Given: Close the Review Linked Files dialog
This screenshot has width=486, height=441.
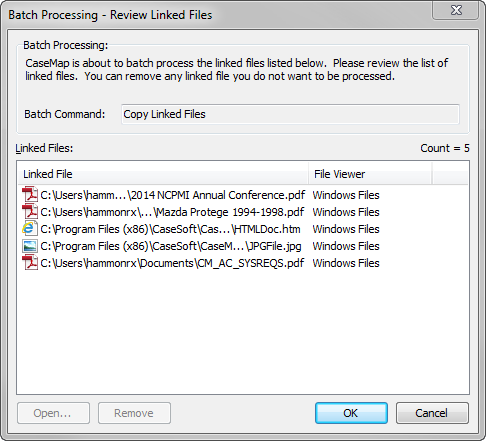Looking at the screenshot, I should [x=456, y=10].
